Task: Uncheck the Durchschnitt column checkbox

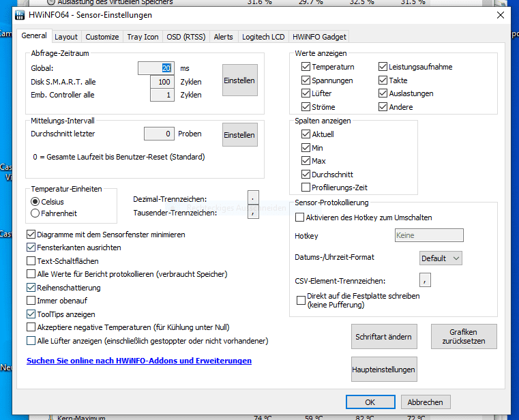Action: (x=306, y=174)
